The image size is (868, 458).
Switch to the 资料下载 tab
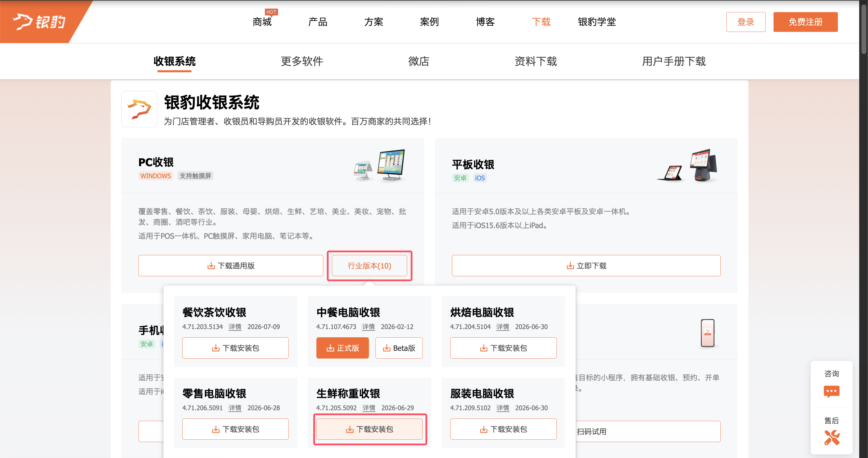(x=536, y=61)
